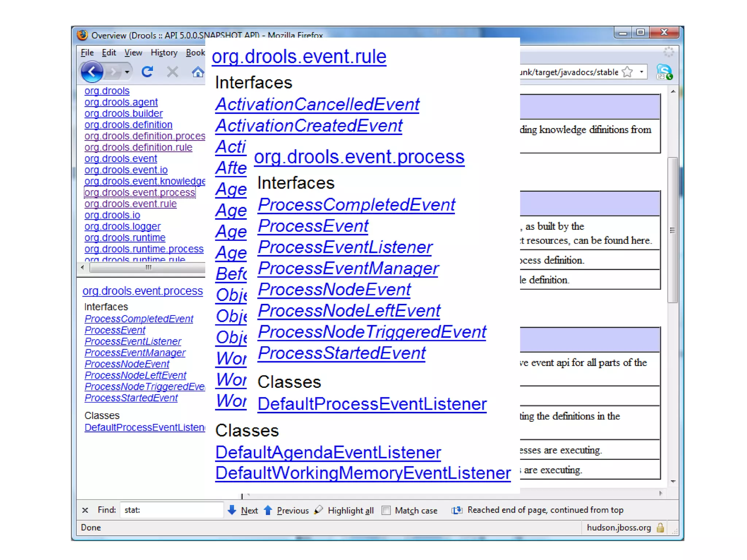Close the Find bar with X
747x560 pixels.
click(x=85, y=510)
